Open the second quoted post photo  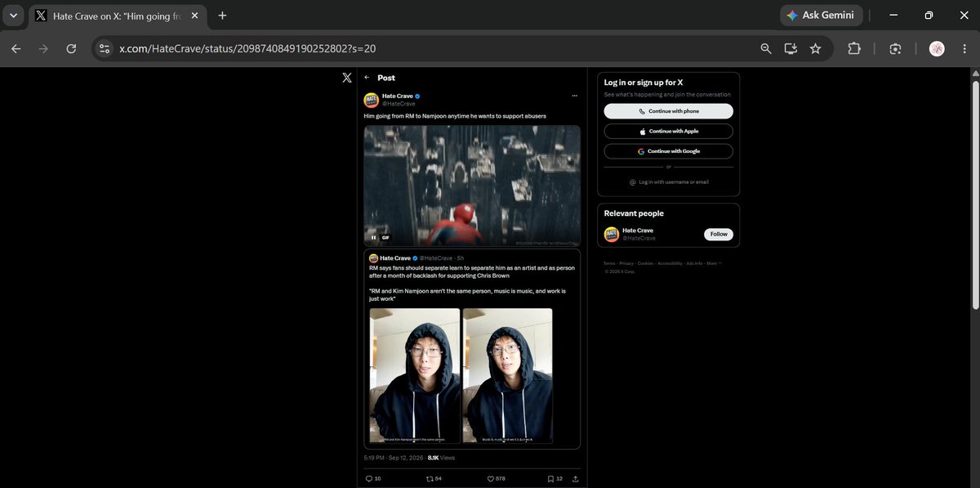(x=507, y=376)
